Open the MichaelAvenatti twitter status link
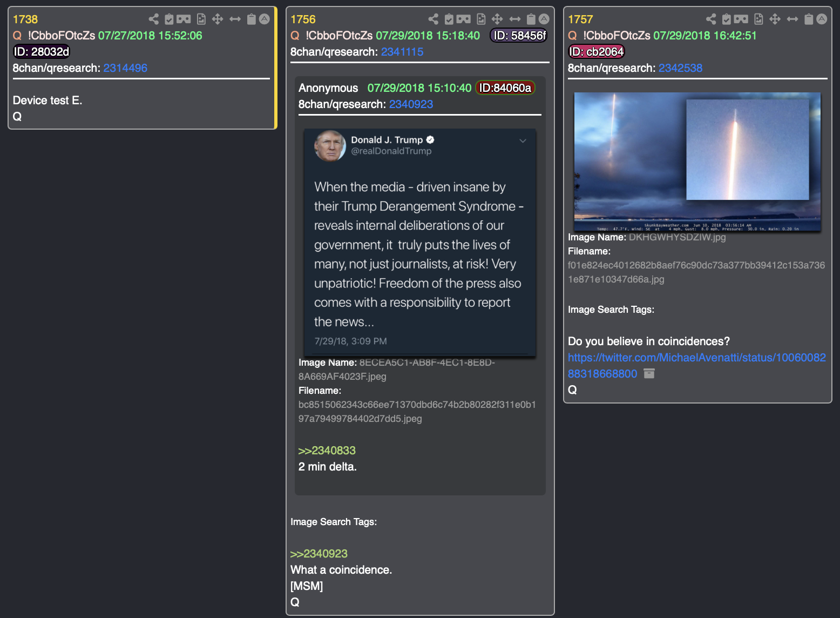 click(697, 366)
